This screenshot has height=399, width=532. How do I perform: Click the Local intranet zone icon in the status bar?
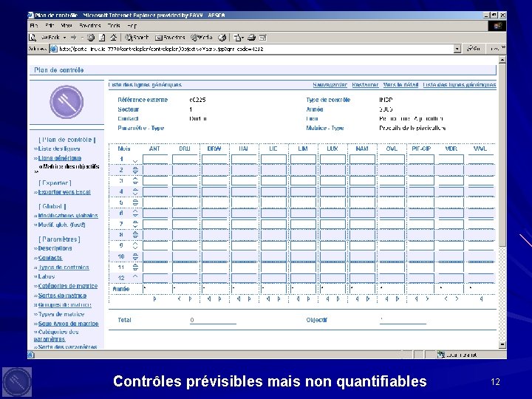coord(440,355)
